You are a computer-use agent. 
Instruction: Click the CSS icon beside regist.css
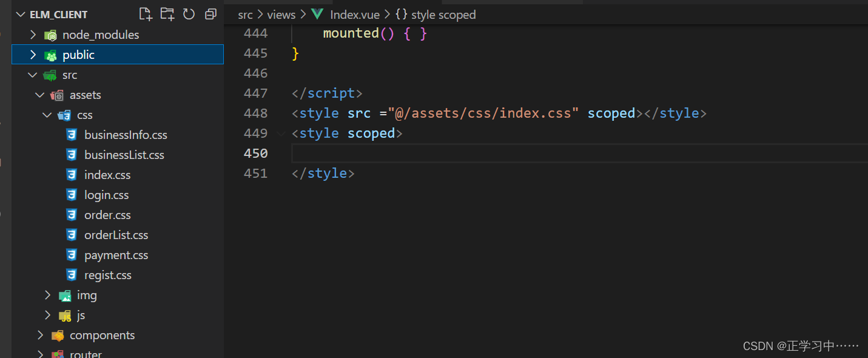72,275
